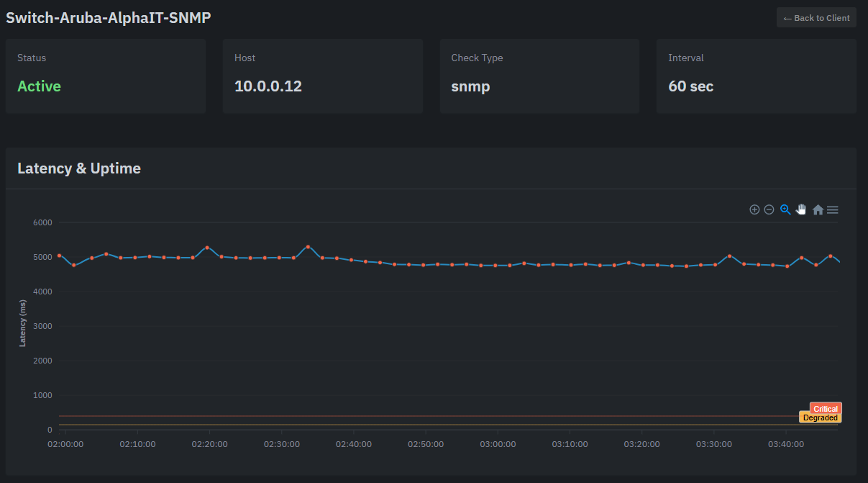Select the box zoom magnifier tool
Viewport: 868px width, 483px height.
click(785, 209)
